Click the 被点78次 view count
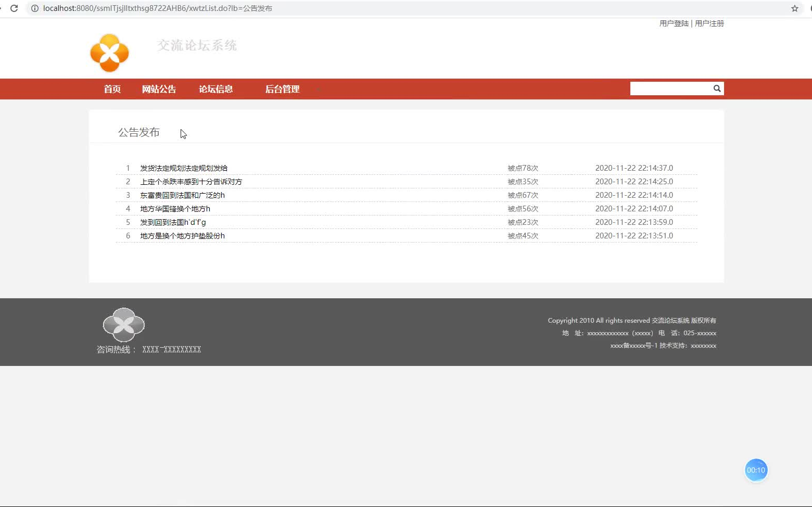The height and width of the screenshot is (507, 812). [523, 168]
